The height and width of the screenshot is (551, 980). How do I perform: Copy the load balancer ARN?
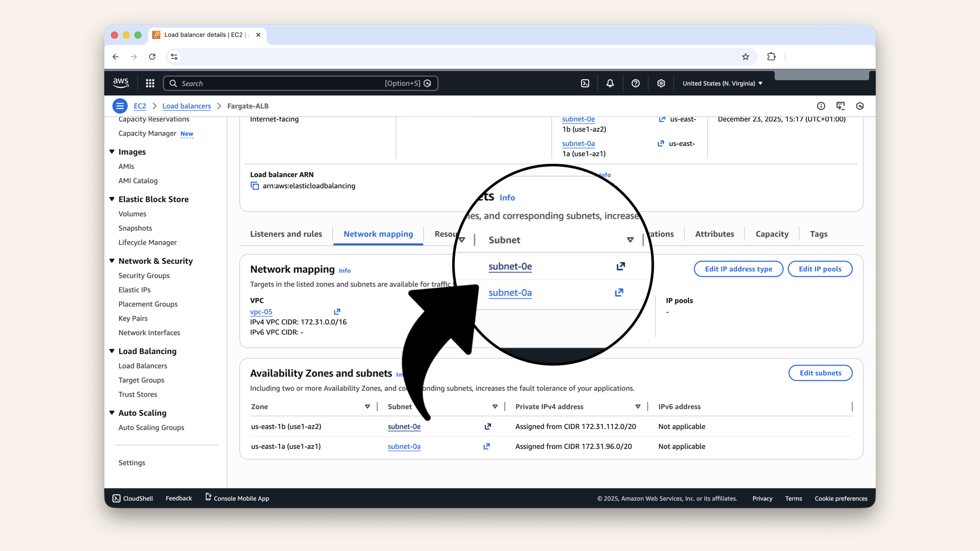pos(255,186)
